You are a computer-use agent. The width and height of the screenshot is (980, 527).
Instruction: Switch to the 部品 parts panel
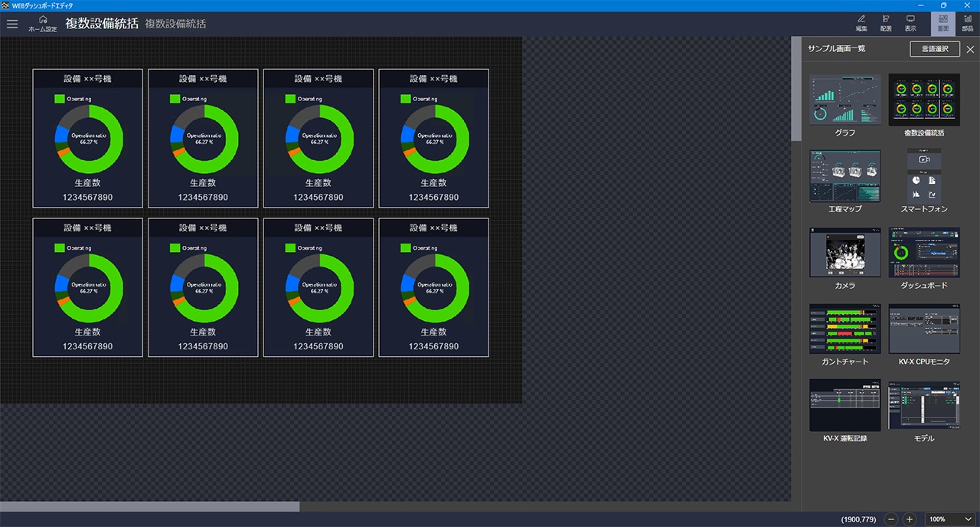(968, 23)
